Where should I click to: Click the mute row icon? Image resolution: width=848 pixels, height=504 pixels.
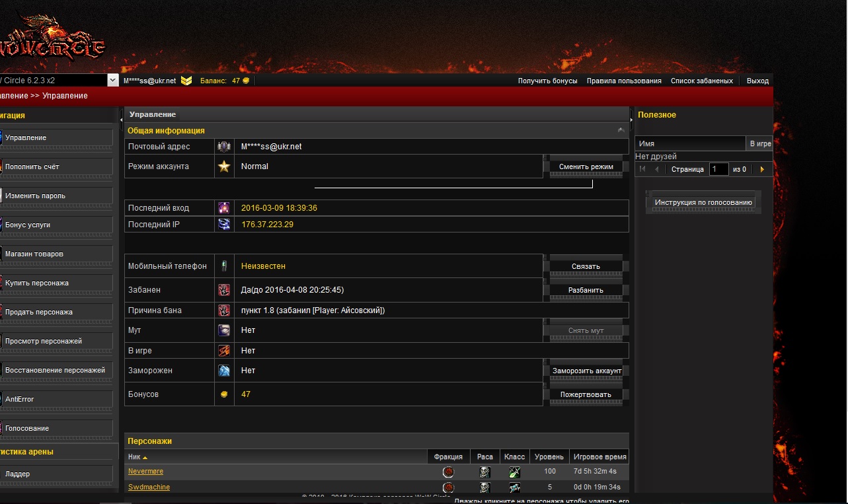click(x=224, y=330)
